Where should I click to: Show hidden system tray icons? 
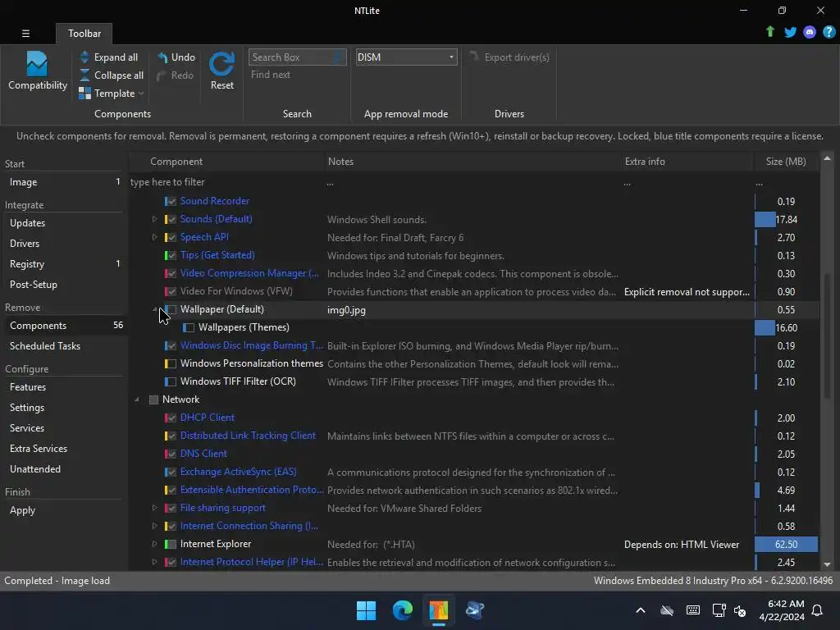(x=641, y=610)
